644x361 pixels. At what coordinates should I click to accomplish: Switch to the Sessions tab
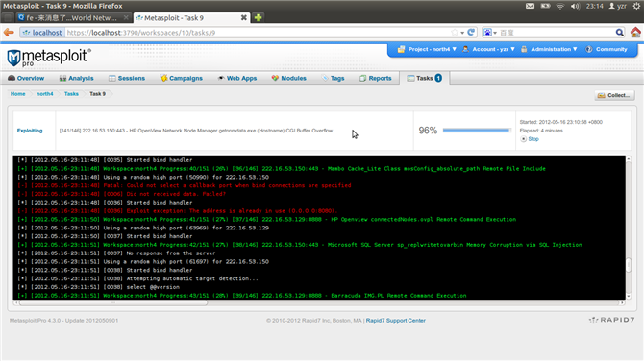click(x=127, y=78)
